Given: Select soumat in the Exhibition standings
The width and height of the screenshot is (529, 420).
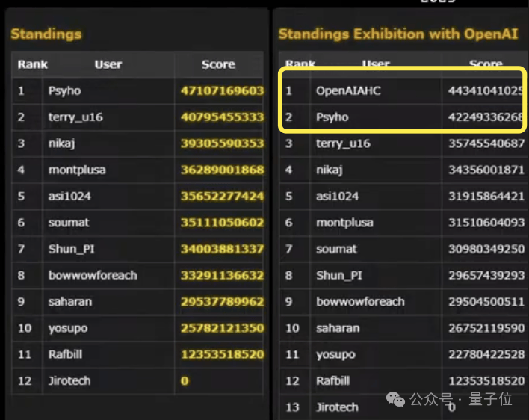Looking at the screenshot, I should pyautogui.click(x=336, y=249).
